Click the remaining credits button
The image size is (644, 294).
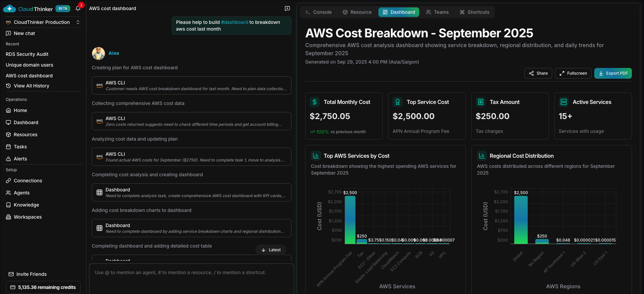point(43,287)
